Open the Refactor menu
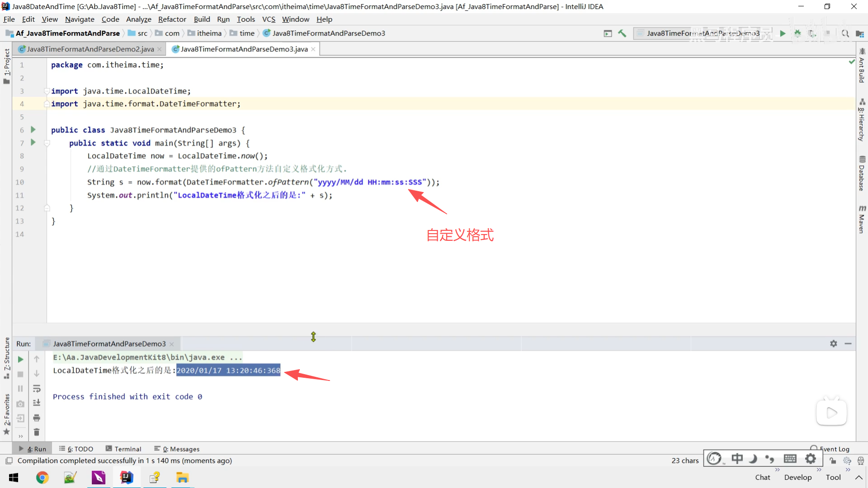The height and width of the screenshot is (488, 868). [x=172, y=19]
